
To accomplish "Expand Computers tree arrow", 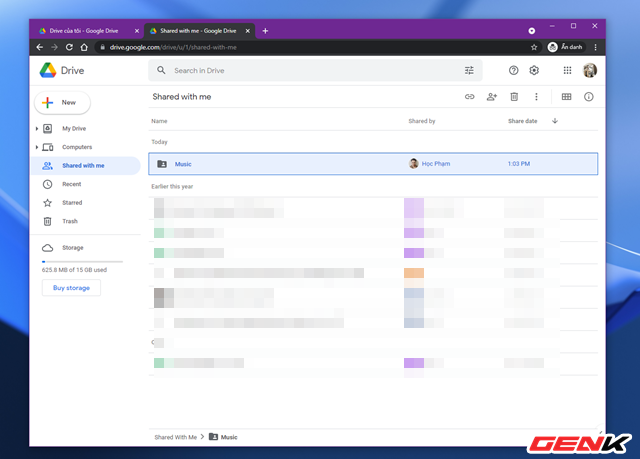I will pyautogui.click(x=37, y=147).
